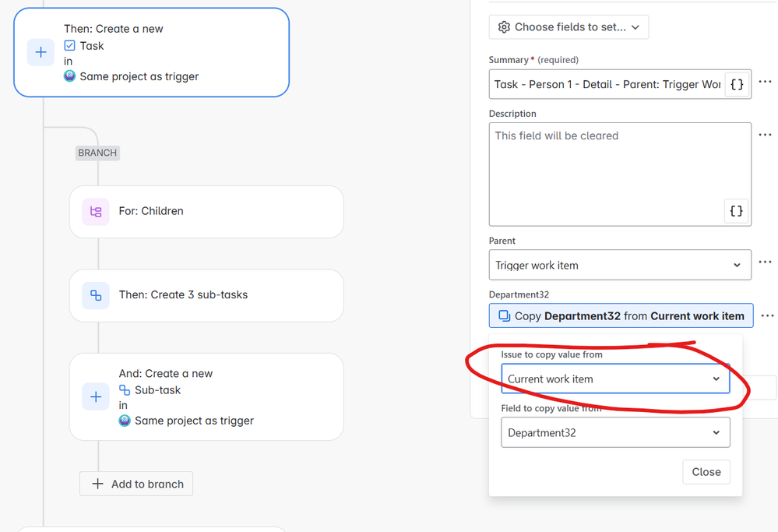Viewport: 778px width, 532px height.
Task: Open more options beside the Summary field
Action: 765,81
